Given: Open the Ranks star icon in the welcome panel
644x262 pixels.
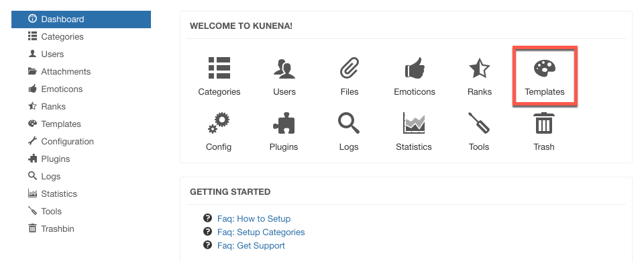Looking at the screenshot, I should [479, 68].
